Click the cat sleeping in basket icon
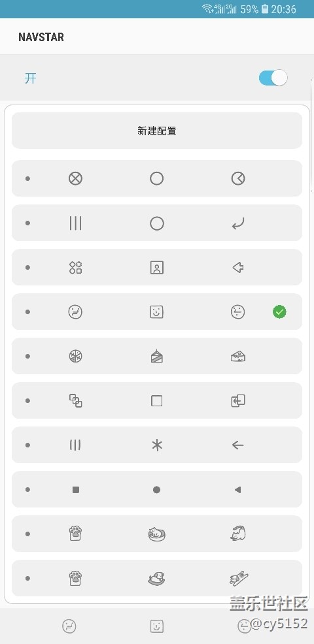The height and width of the screenshot is (644, 314). click(157, 534)
